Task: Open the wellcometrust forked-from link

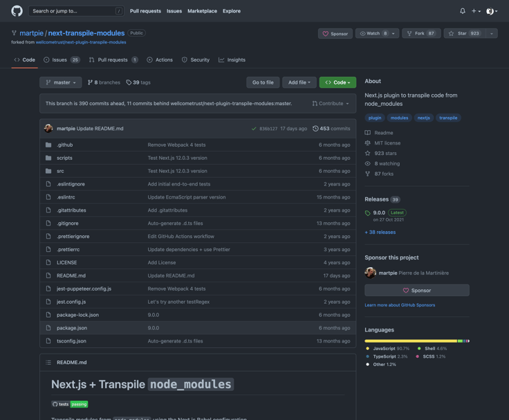Action: coord(81,42)
